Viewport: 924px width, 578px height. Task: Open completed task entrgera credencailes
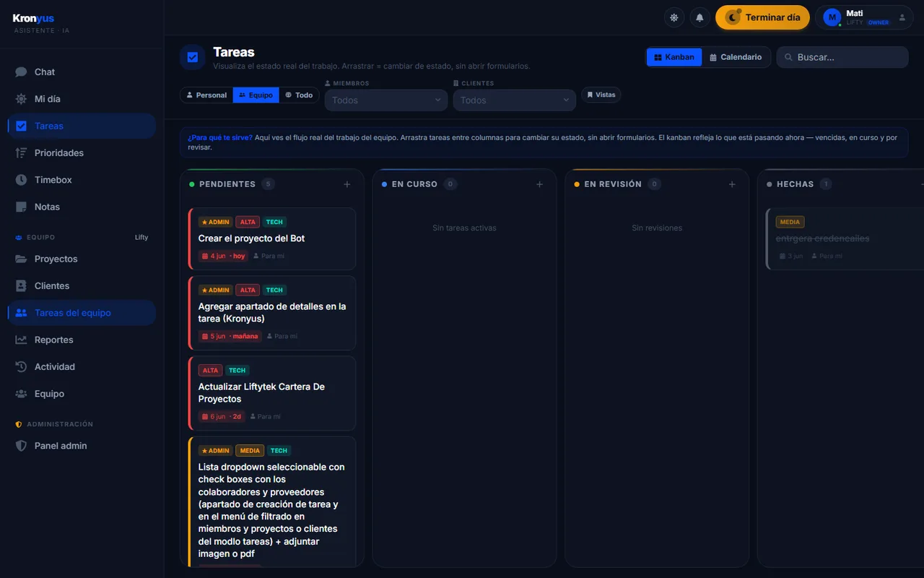coord(845,239)
